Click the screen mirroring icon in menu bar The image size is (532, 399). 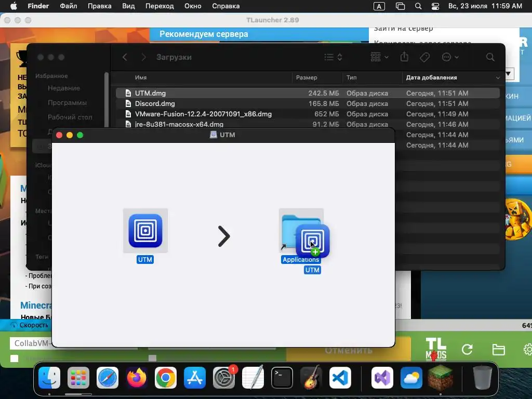click(400, 6)
